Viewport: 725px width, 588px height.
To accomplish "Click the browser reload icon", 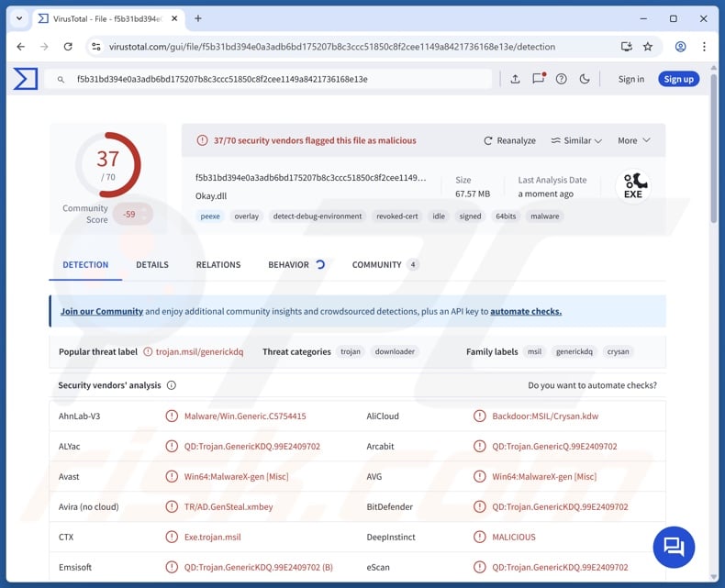I will coord(68,47).
